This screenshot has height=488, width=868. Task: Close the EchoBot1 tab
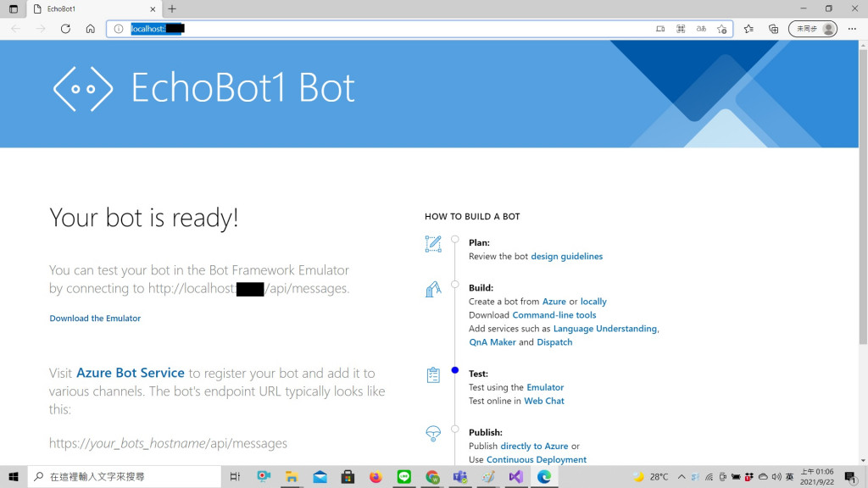pos(153,8)
